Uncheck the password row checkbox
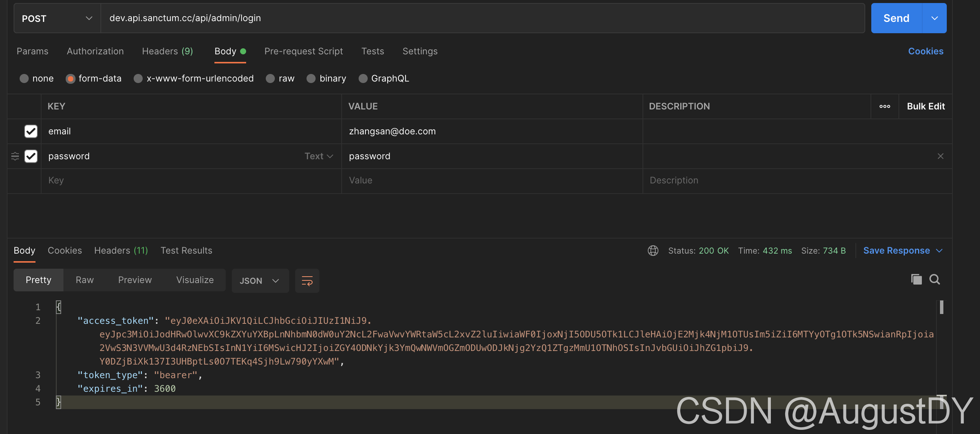Viewport: 980px width, 434px height. pos(31,156)
